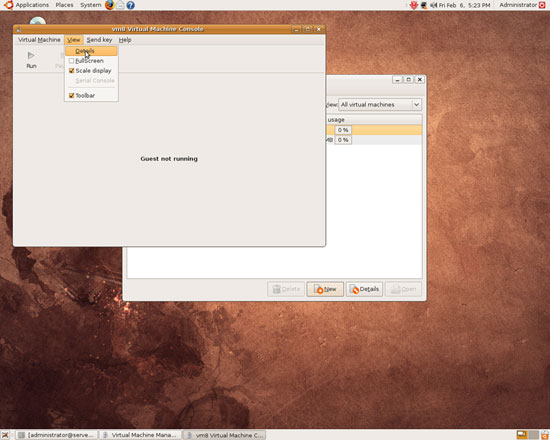Select Details in the View menu
Image resolution: width=550 pixels, height=440 pixels.
[x=91, y=51]
